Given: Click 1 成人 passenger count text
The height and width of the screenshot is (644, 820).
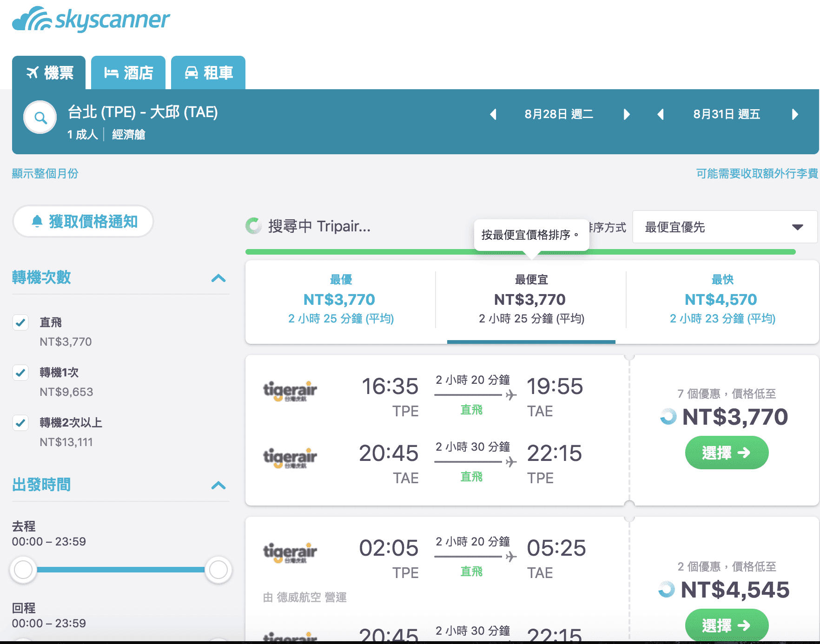Looking at the screenshot, I should 82,135.
